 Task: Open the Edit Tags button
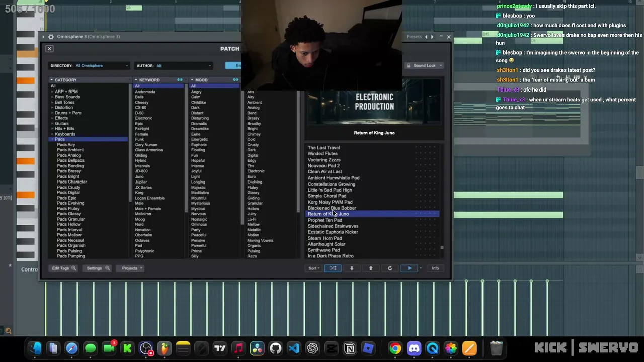[x=63, y=268]
